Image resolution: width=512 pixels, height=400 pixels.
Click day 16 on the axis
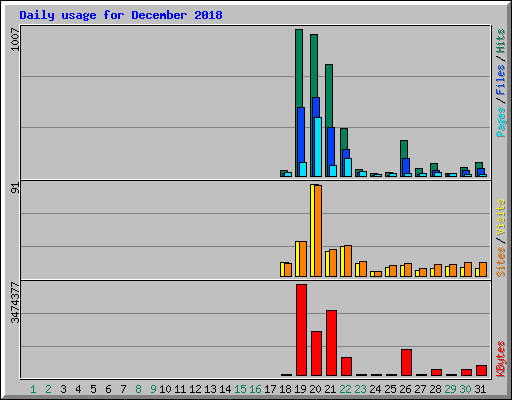click(255, 389)
